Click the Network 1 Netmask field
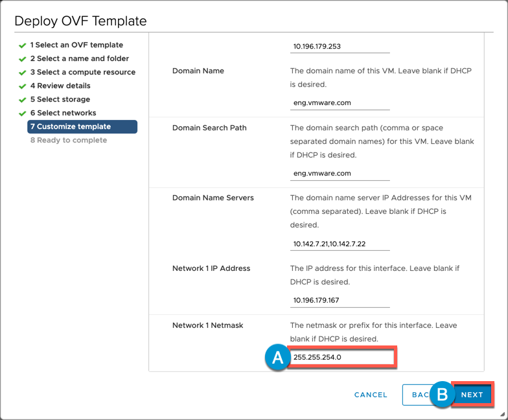The height and width of the screenshot is (420, 508). [x=342, y=357]
